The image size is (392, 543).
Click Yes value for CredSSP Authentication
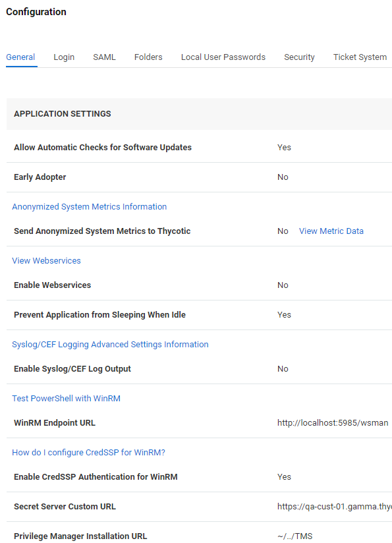(284, 477)
